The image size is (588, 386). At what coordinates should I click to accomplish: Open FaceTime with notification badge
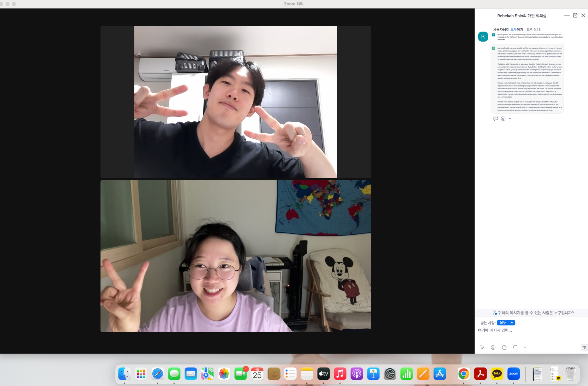tap(241, 374)
